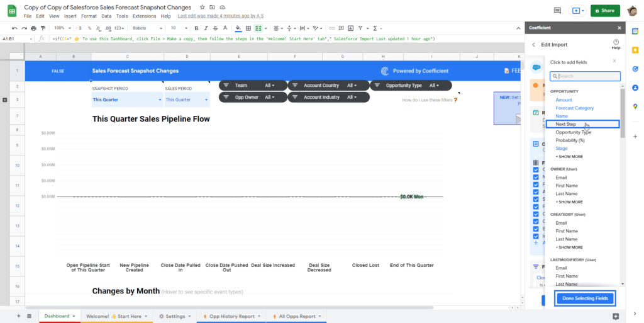Open Google Tasks side panel icon
Screen dimensions: 644x323
point(635,69)
